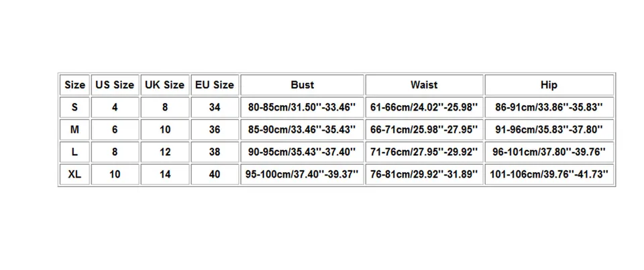This screenshot has height=270, width=644.
Task: Click the 96-101cm hip measurement cell
Action: pyautogui.click(x=549, y=152)
